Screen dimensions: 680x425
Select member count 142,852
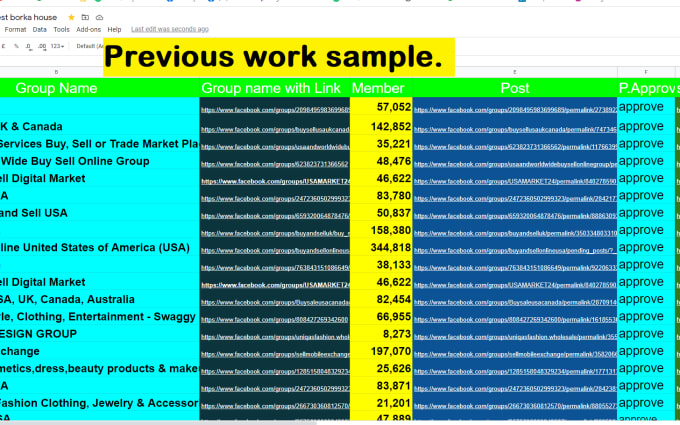[381, 126]
